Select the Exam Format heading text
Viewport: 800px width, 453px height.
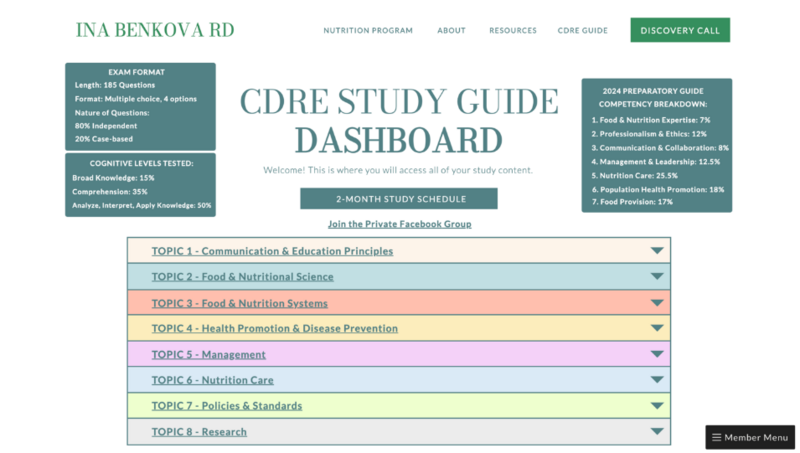(x=136, y=72)
